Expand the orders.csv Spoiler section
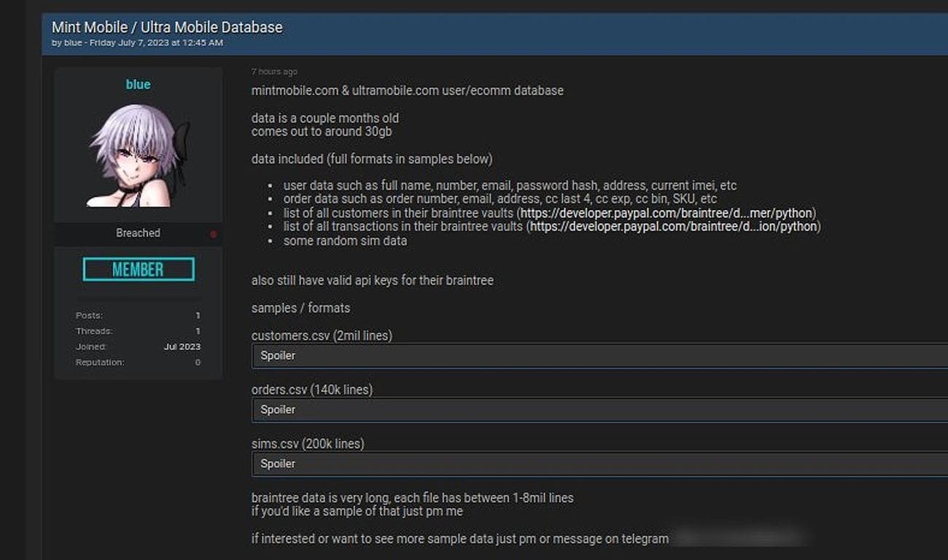Image resolution: width=948 pixels, height=560 pixels. 278,410
